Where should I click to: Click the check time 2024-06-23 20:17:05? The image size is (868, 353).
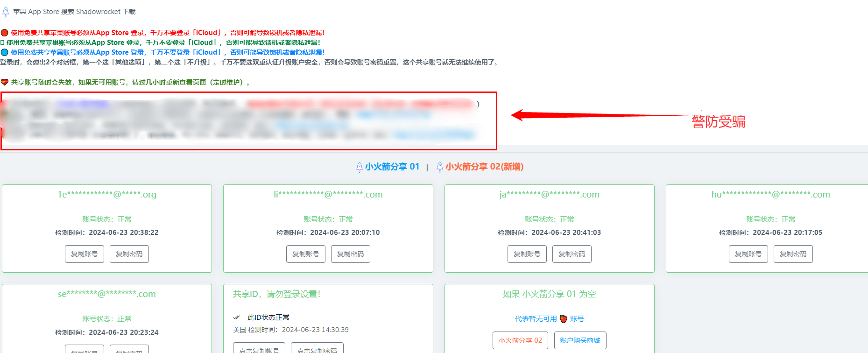[x=788, y=233]
